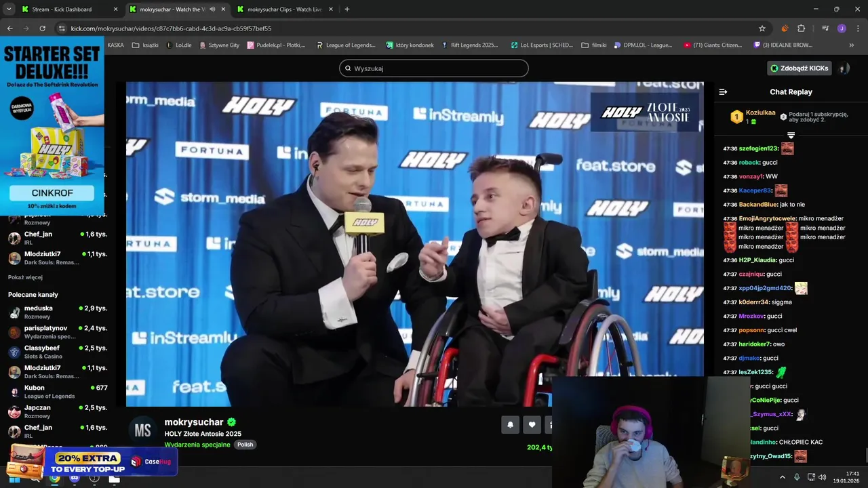Open the new tab plus button
868x488 pixels.
[x=347, y=9]
